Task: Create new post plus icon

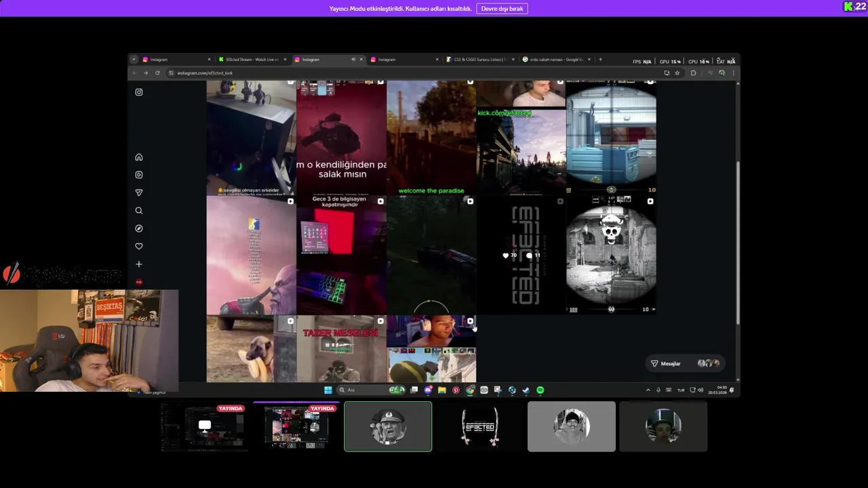Action: [x=139, y=264]
